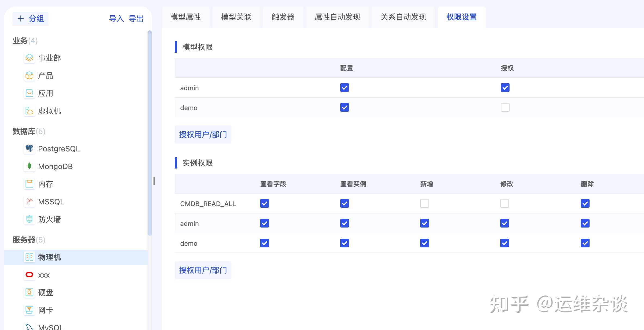Uncheck demo's 删除 permission checkbox
The width and height of the screenshot is (644, 330).
(585, 243)
